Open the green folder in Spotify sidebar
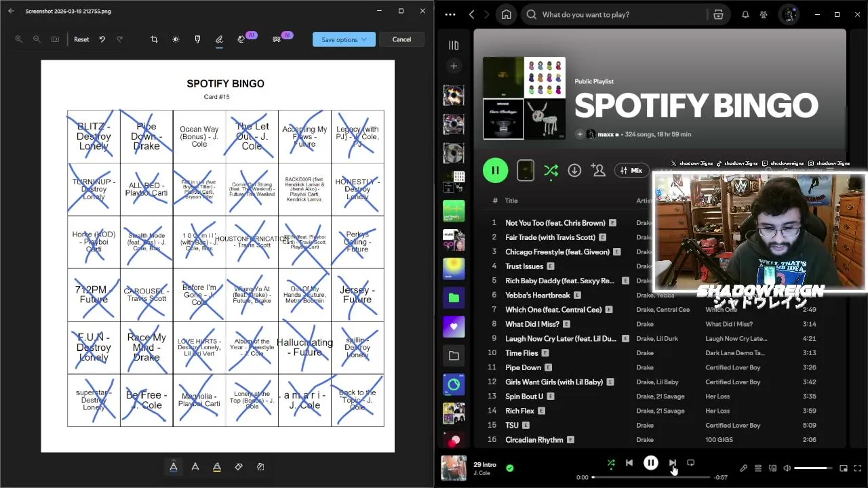This screenshot has width=868, height=488. tap(454, 298)
